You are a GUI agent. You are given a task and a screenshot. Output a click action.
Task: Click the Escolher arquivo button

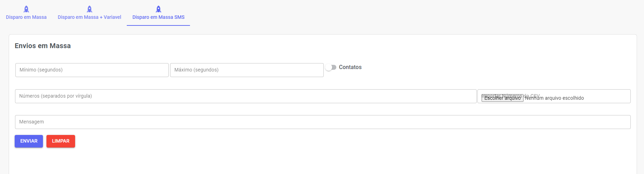pos(503,98)
